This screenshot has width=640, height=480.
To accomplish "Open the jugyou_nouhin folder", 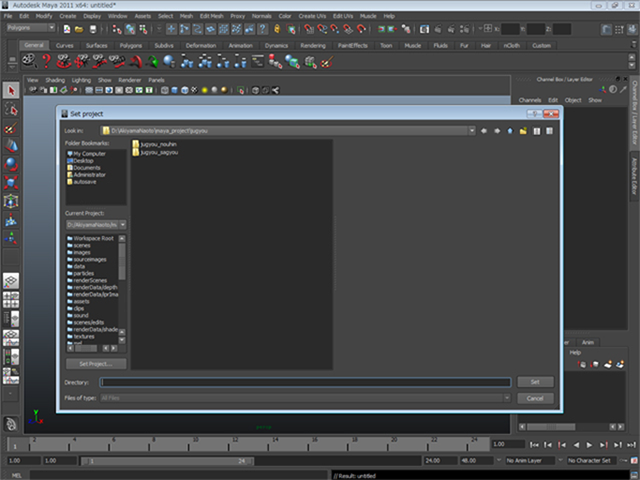I will click(155, 144).
